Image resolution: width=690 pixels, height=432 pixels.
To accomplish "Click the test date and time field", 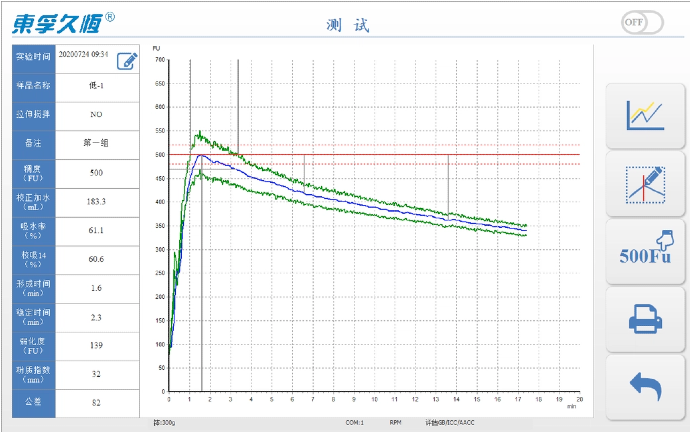I will pos(84,55).
